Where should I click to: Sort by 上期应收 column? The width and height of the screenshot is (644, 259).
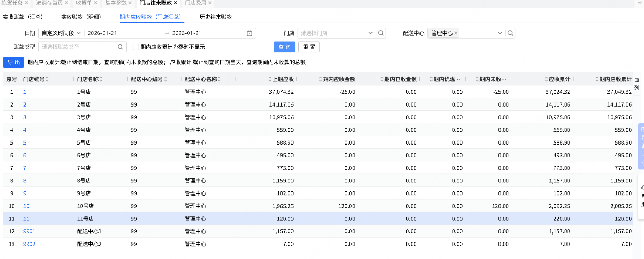point(270,79)
